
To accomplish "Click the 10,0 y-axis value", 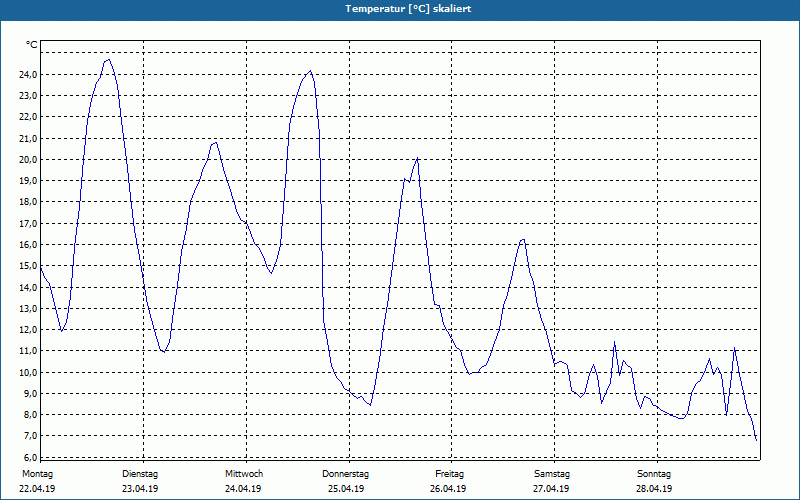I will tap(28, 372).
